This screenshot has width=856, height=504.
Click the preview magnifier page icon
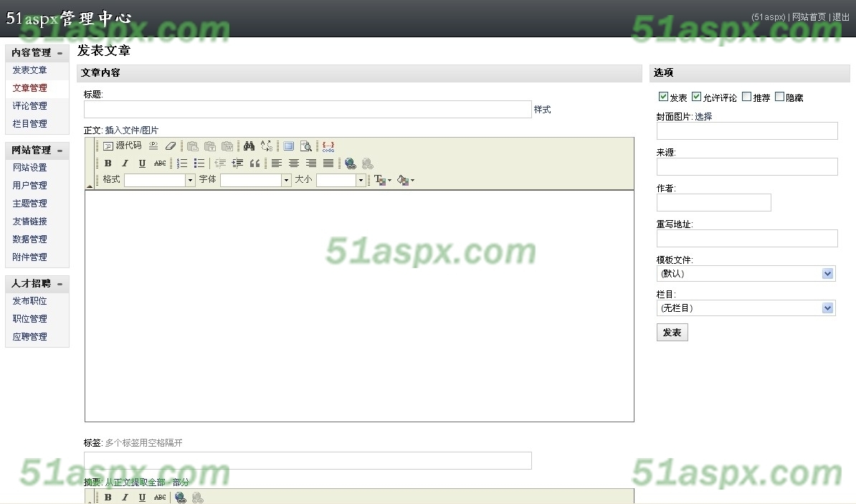click(x=305, y=146)
